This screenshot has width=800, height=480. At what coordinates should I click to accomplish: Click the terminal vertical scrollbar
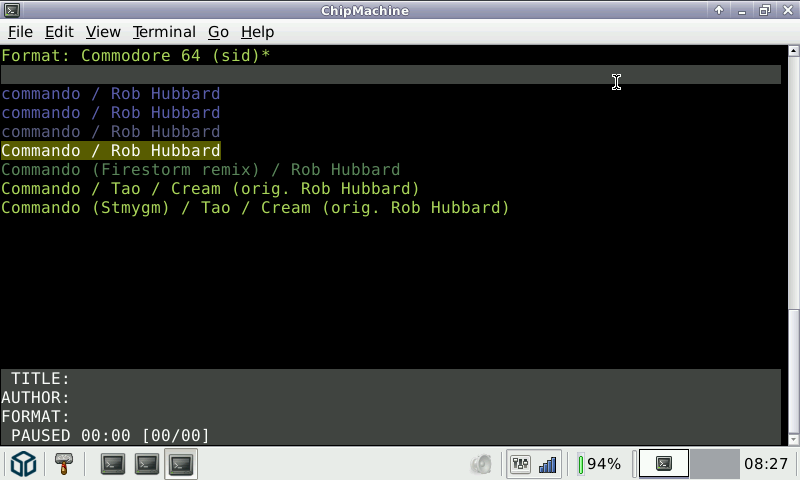coord(794,200)
